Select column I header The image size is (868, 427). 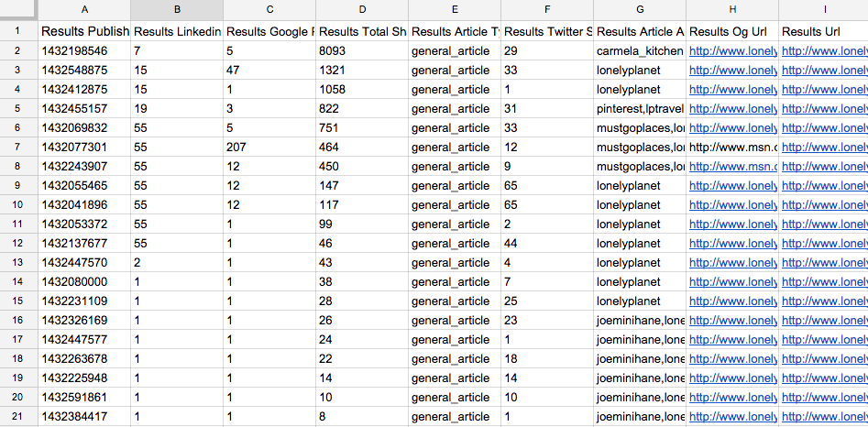825,9
